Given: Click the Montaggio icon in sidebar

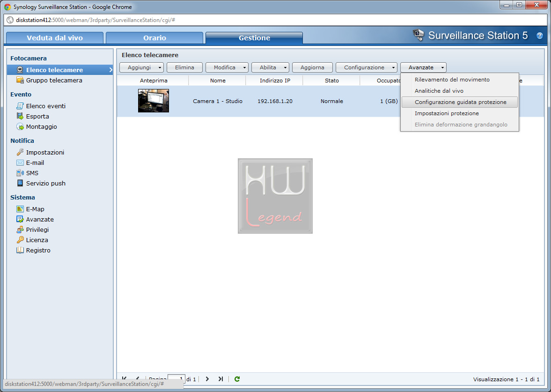Looking at the screenshot, I should pos(20,126).
